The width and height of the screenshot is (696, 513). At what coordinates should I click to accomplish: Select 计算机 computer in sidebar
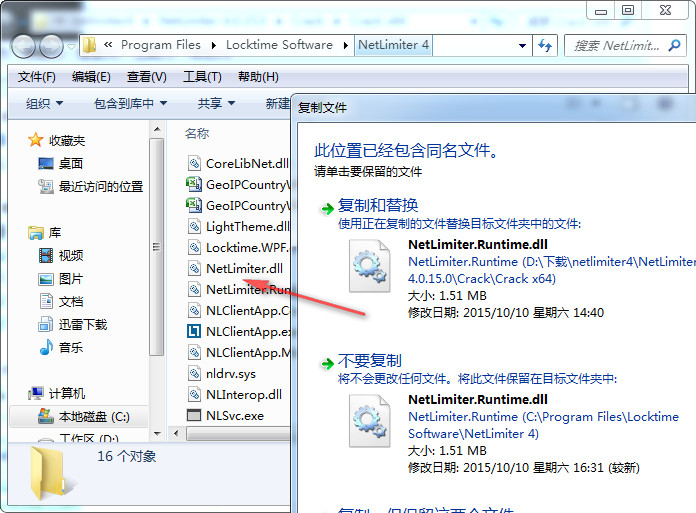[x=56, y=393]
